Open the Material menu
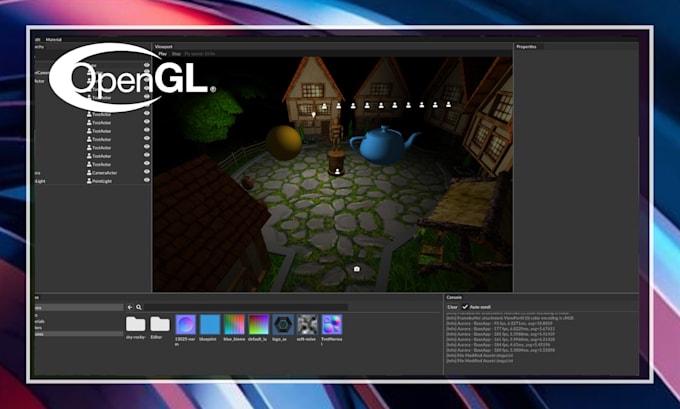This screenshot has width=680, height=409. pyautogui.click(x=54, y=39)
